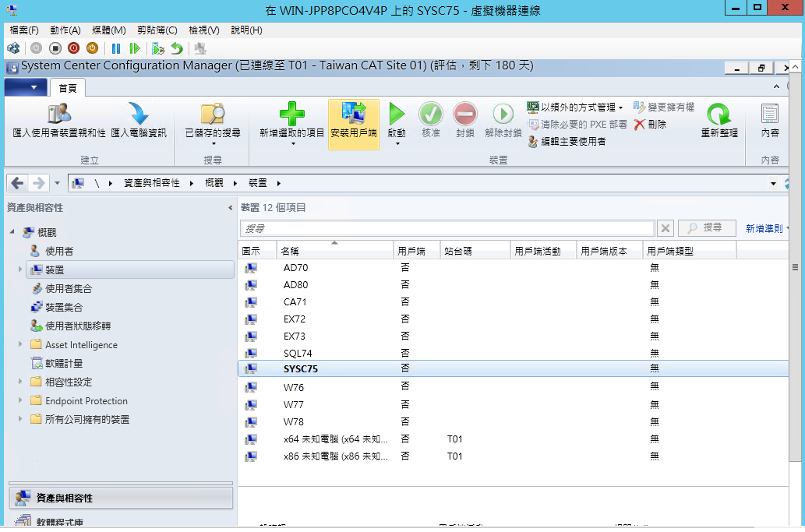The image size is (805, 532).
Task: Click the back navigation arrow
Action: pyautogui.click(x=17, y=183)
